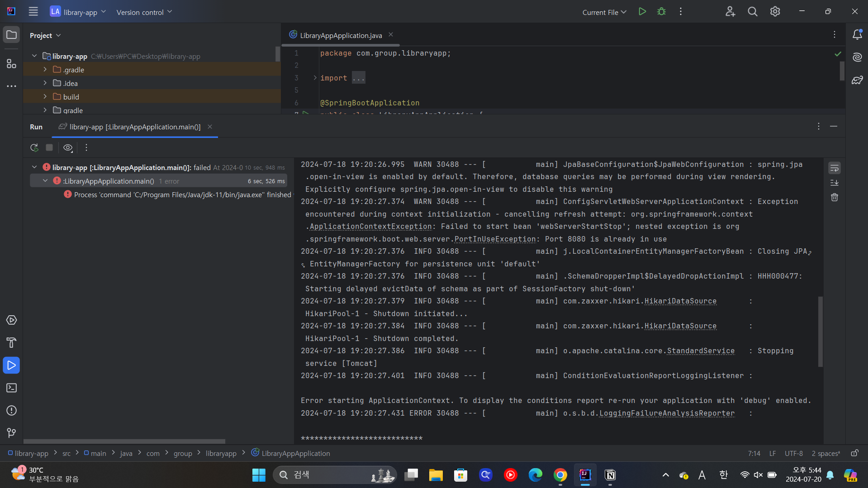Open Run panel options ellipsis
The height and width of the screenshot is (488, 868).
[819, 127]
